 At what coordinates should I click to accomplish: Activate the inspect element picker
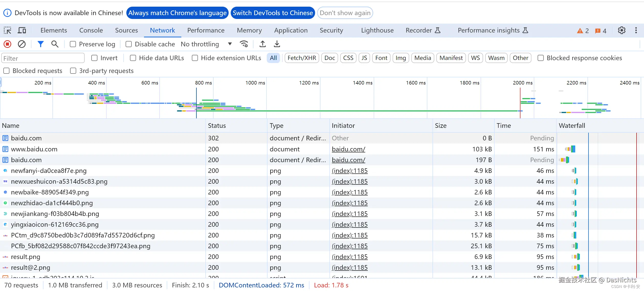tap(7, 30)
